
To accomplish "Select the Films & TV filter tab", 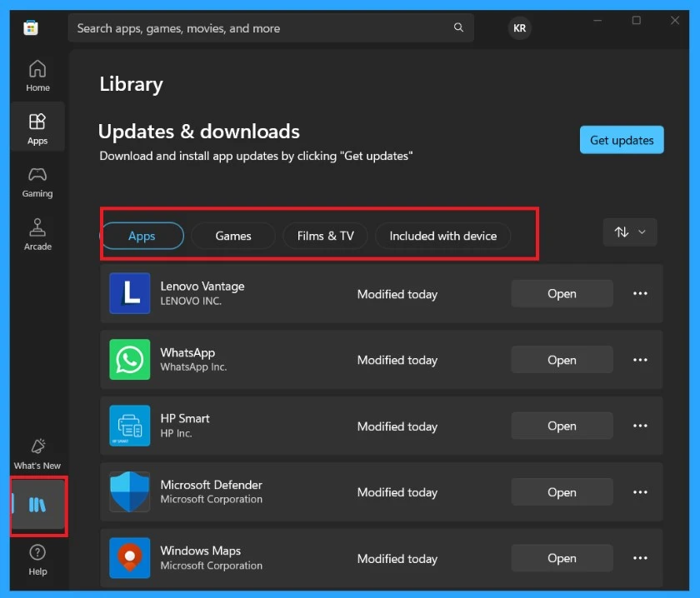I will tap(326, 236).
